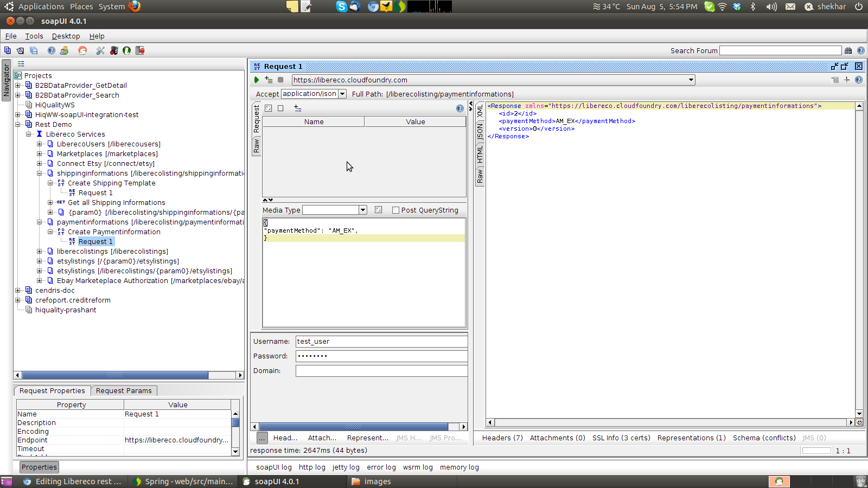868x488 pixels.
Task: Submit the request with the green play button
Action: pyautogui.click(x=257, y=80)
